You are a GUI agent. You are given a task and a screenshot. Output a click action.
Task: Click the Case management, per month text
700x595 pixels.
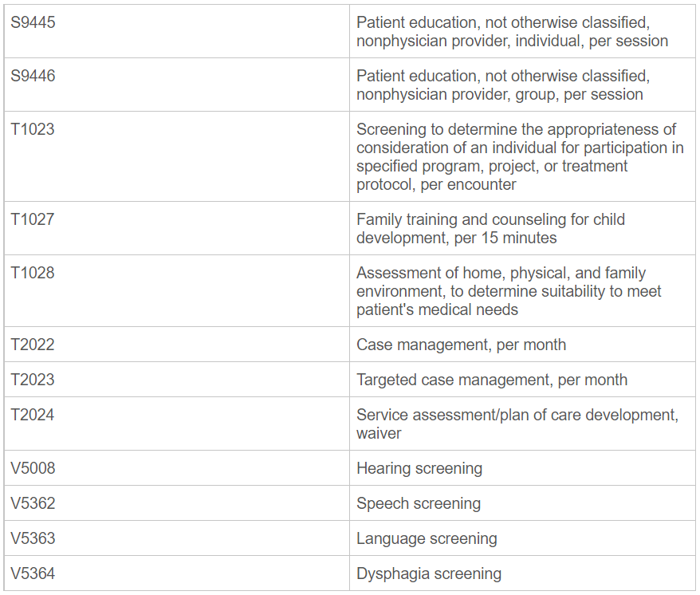[x=461, y=345]
